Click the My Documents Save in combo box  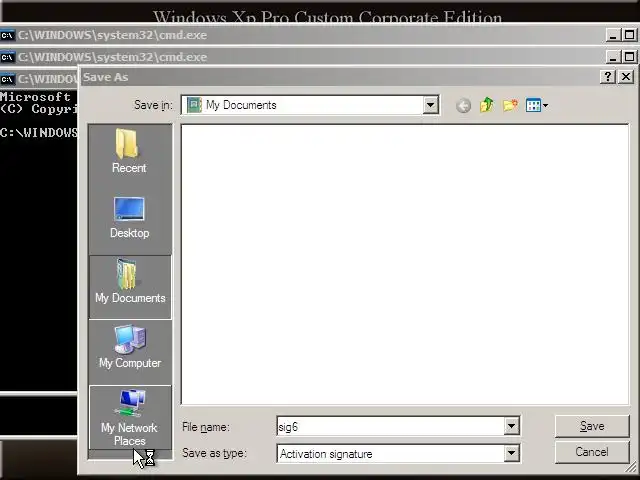click(x=310, y=105)
